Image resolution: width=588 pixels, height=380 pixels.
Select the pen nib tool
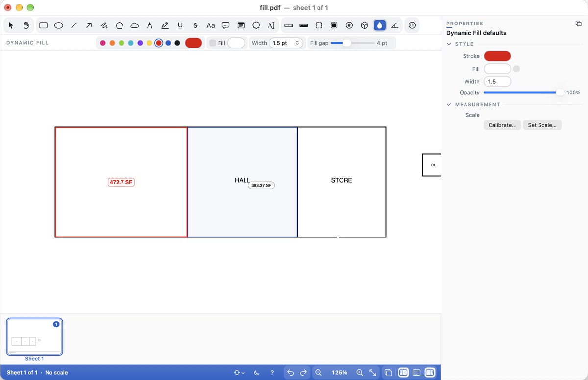point(150,25)
